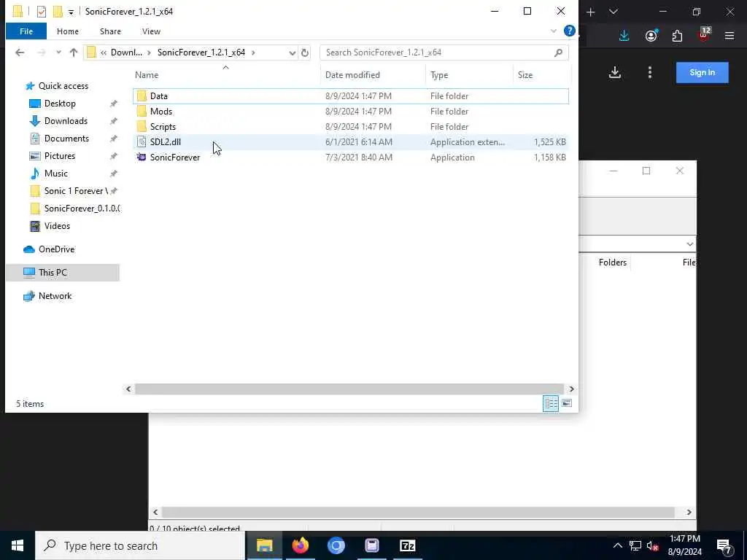Open Videos in navigation pane
The image size is (747, 560).
click(57, 226)
